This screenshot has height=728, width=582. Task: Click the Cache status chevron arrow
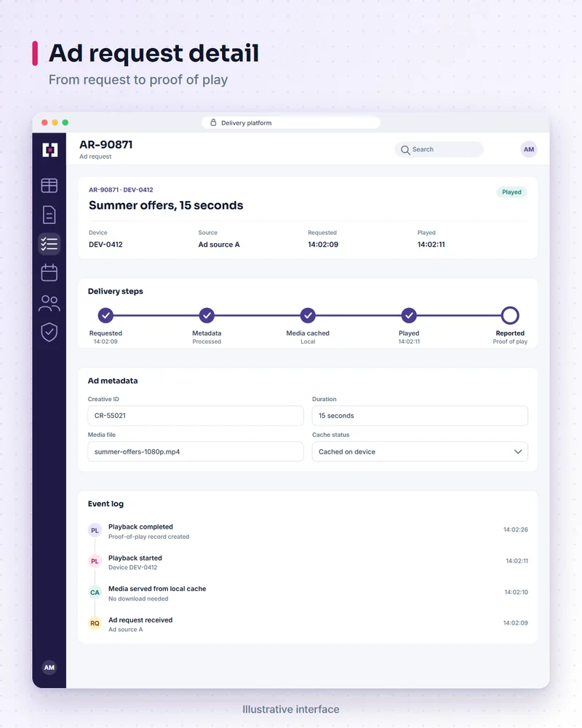(x=518, y=452)
